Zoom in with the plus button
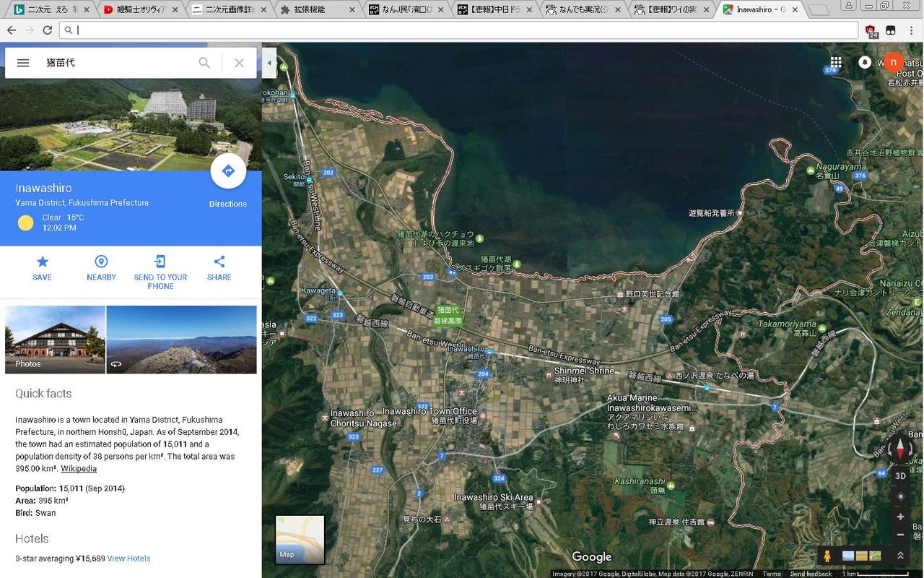924x578 pixels. coord(900,517)
